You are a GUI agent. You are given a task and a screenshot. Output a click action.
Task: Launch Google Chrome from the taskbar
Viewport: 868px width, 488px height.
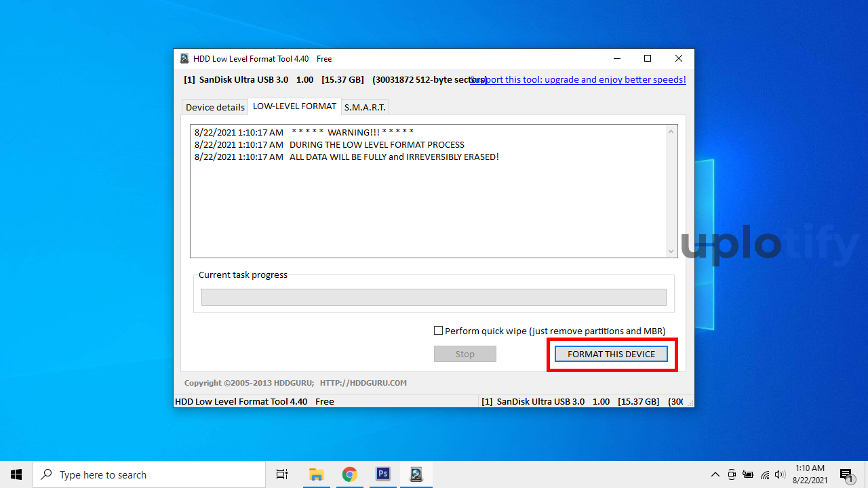point(349,474)
